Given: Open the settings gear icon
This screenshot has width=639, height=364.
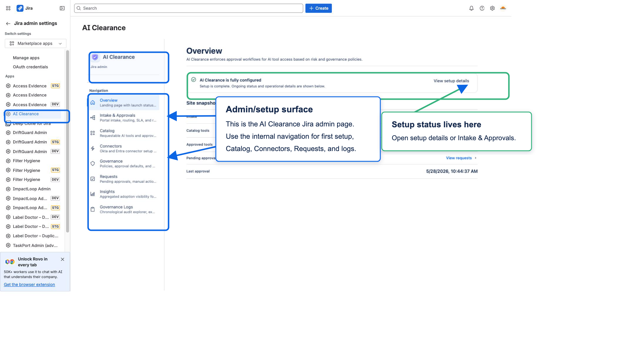Looking at the screenshot, I should 492,8.
